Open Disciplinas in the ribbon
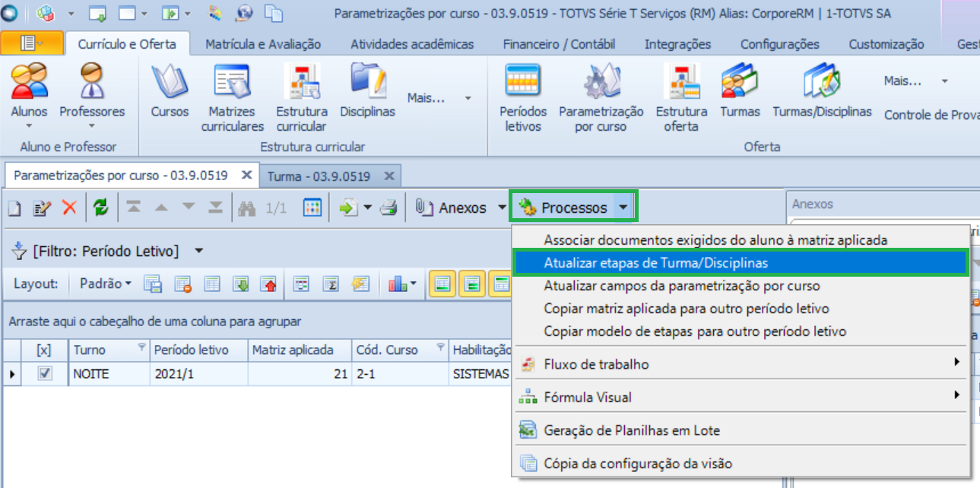The width and height of the screenshot is (980, 488). tap(368, 90)
